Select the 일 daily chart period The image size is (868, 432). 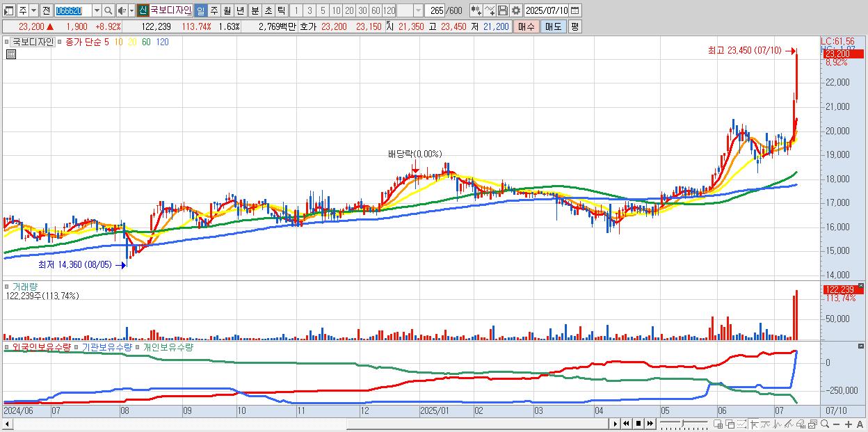point(200,10)
